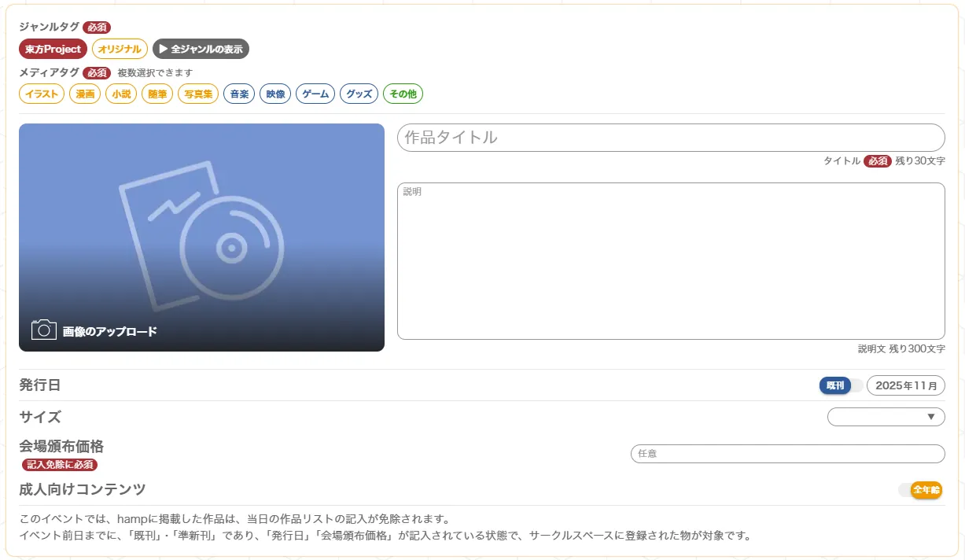Open the 2025年11月 release date picker
This screenshot has height=560, width=965.
point(905,386)
